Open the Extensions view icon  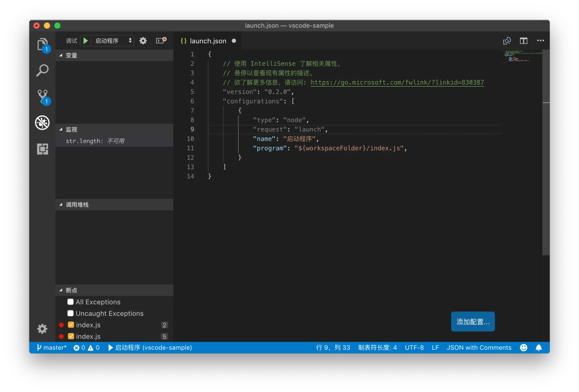click(42, 149)
